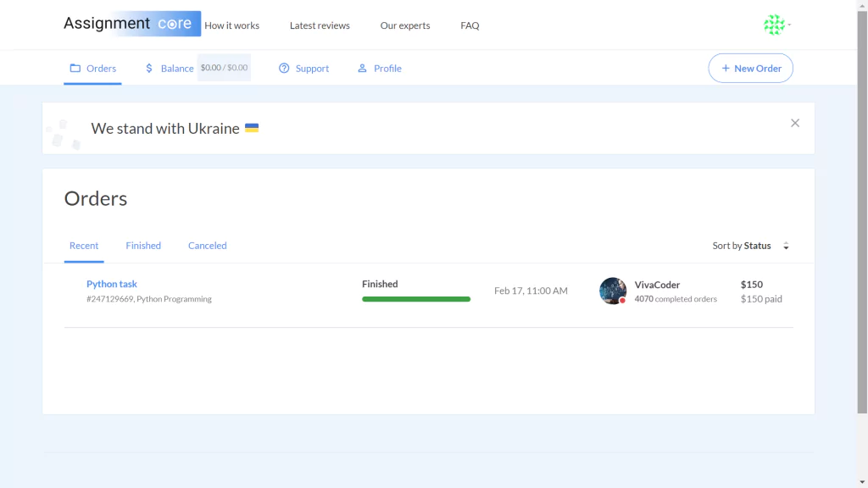Click the Feb 17, 11:00 AM deadline
The width and height of the screenshot is (868, 488).
pyautogui.click(x=531, y=291)
